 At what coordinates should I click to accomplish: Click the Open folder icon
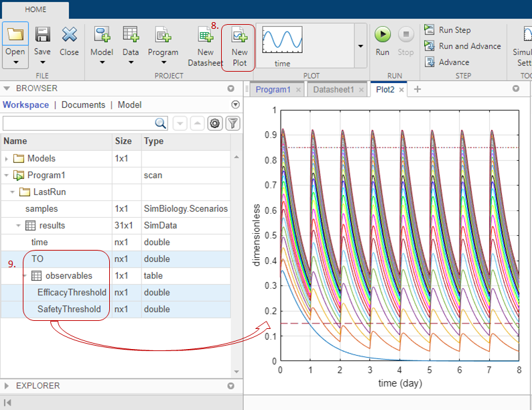pyautogui.click(x=15, y=35)
